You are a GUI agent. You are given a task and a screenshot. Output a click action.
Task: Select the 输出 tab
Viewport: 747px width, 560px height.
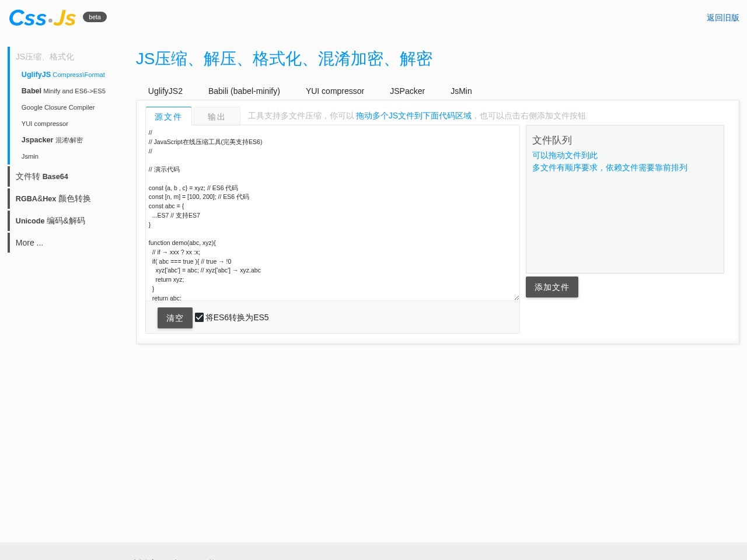pos(217,117)
